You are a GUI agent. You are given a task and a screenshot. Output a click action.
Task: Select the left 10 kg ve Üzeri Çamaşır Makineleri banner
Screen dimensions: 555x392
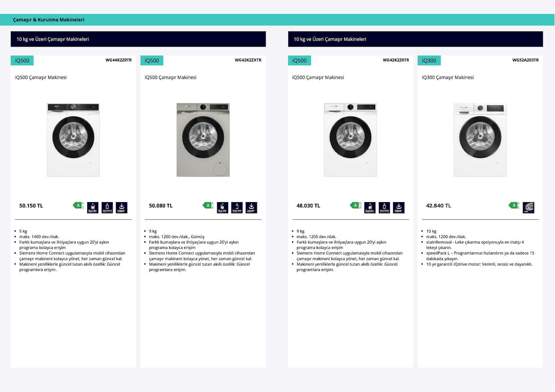(138, 39)
